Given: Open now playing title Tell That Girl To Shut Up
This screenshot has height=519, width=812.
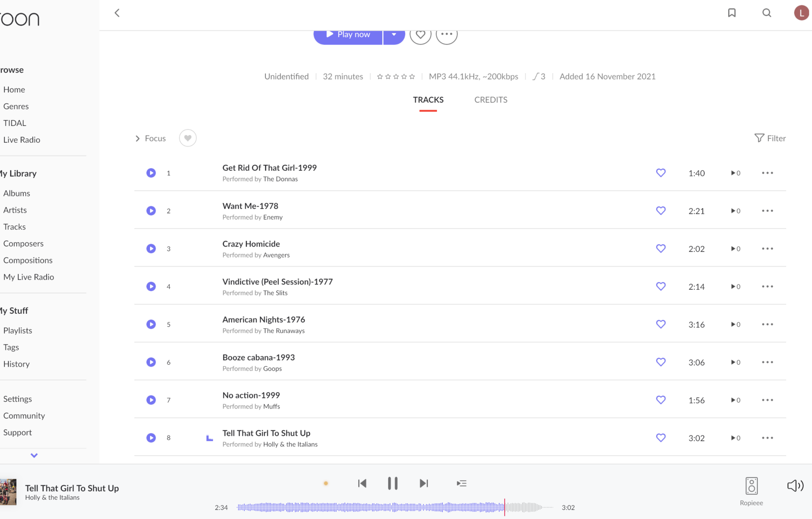Looking at the screenshot, I should [72, 488].
